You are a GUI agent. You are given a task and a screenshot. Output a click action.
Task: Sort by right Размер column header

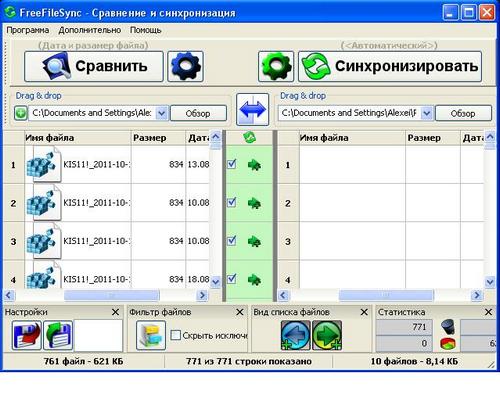click(x=433, y=138)
